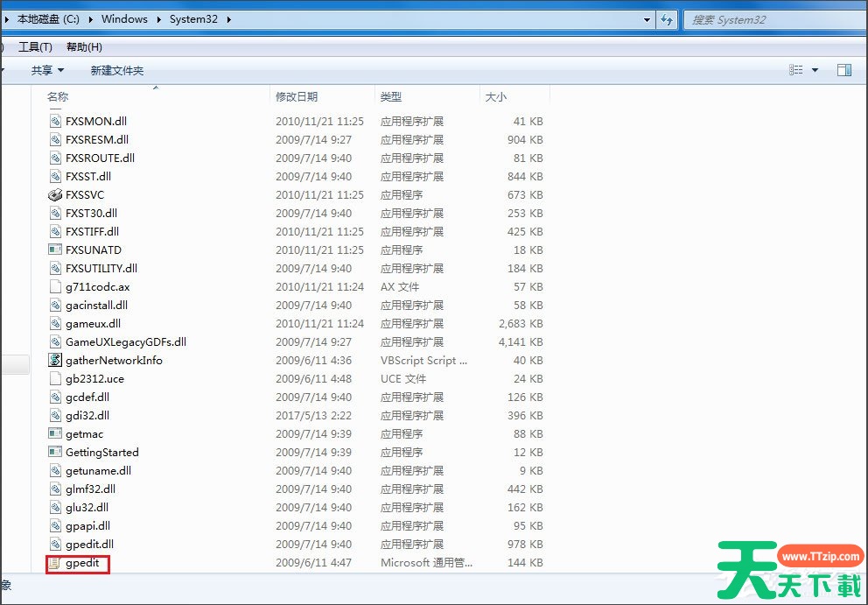Click the GettingStarted application icon
The image size is (868, 605).
54,452
